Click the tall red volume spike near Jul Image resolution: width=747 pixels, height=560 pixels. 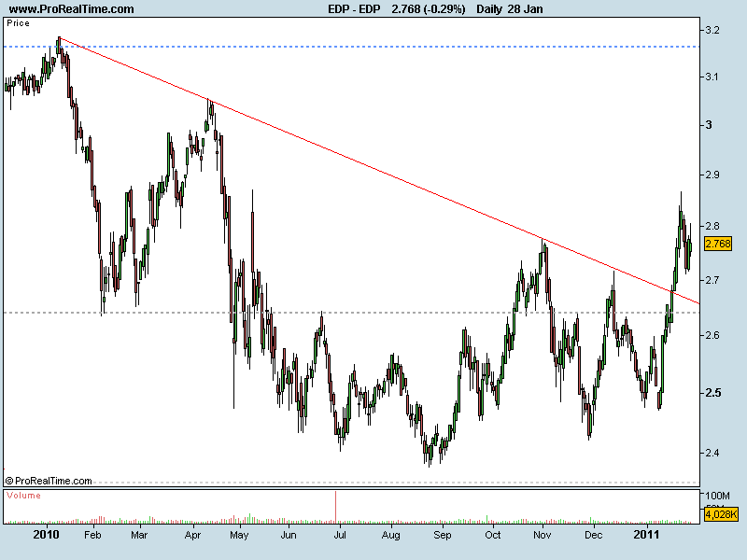[x=336, y=507]
